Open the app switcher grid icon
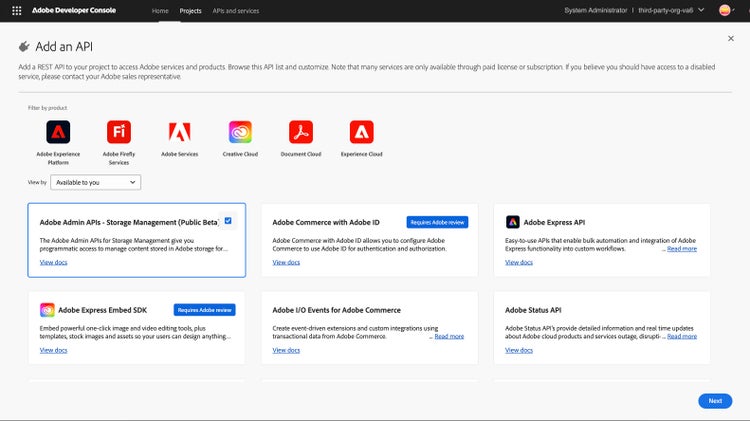Image resolution: width=750 pixels, height=421 pixels. (x=16, y=11)
